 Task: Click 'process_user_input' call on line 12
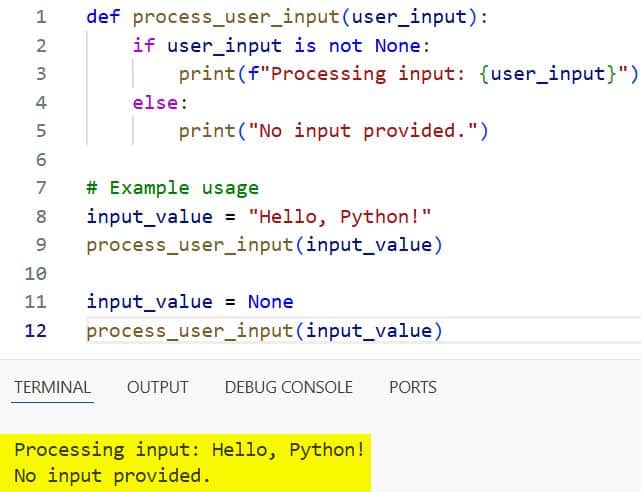[x=190, y=331]
